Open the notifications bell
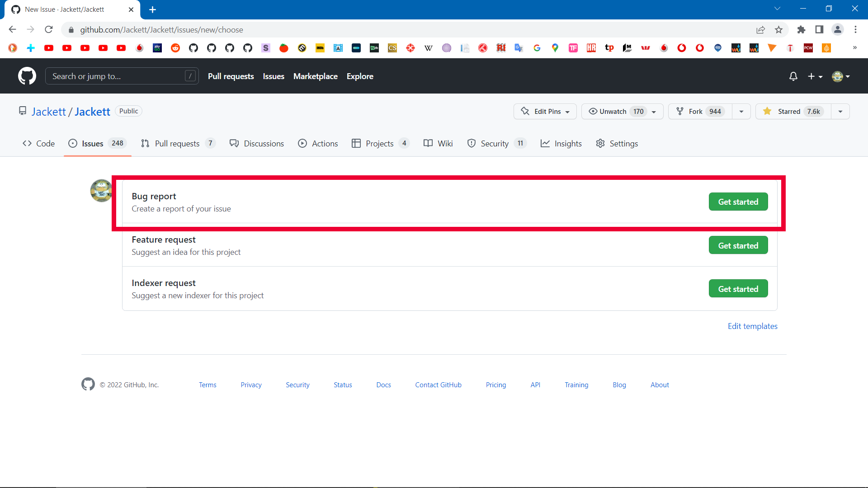The width and height of the screenshot is (868, 488). (793, 76)
